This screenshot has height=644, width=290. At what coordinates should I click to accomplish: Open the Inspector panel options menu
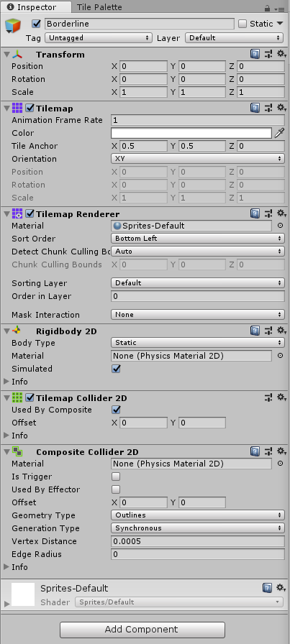tap(281, 9)
